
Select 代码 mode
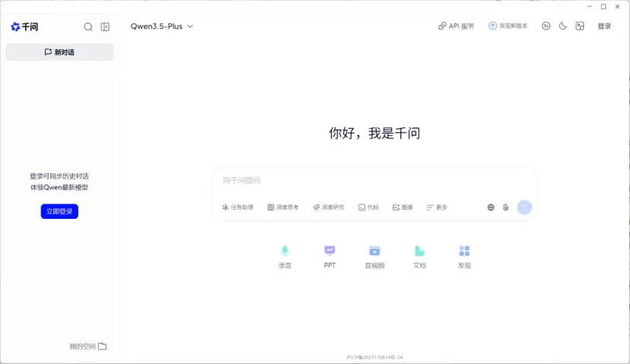pyautogui.click(x=368, y=207)
